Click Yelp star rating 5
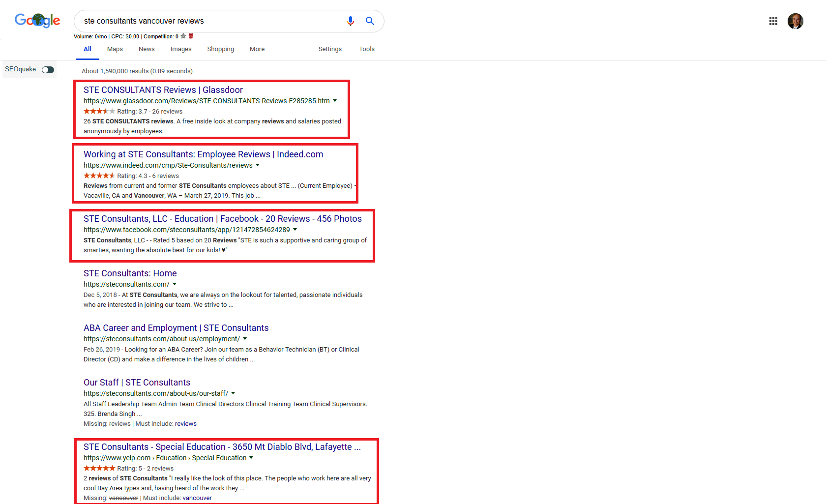 (x=99, y=468)
